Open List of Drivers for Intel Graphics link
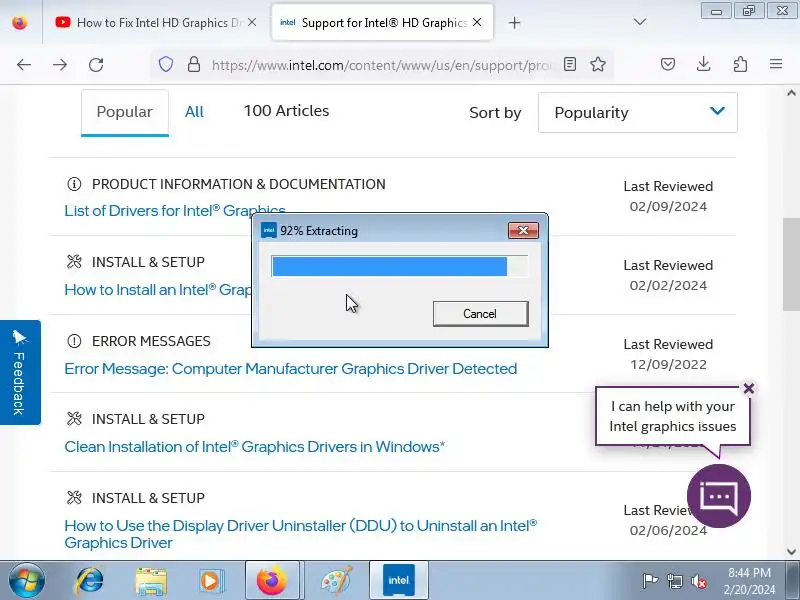Image resolution: width=800 pixels, height=600 pixels. [174, 210]
